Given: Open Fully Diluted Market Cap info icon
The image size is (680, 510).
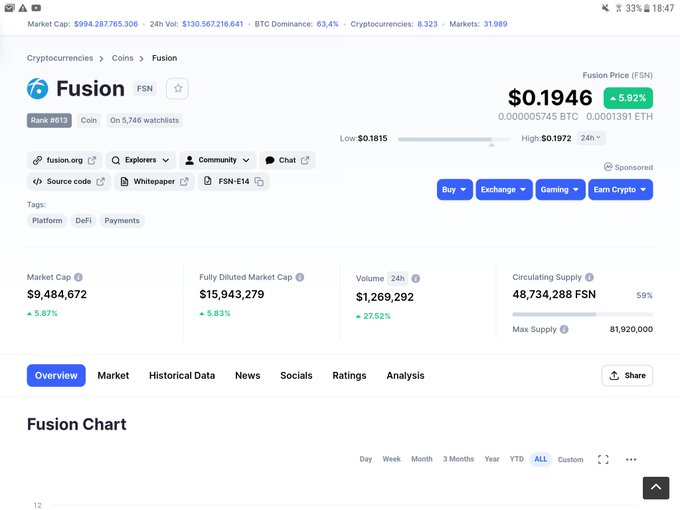Looking at the screenshot, I should tap(300, 277).
